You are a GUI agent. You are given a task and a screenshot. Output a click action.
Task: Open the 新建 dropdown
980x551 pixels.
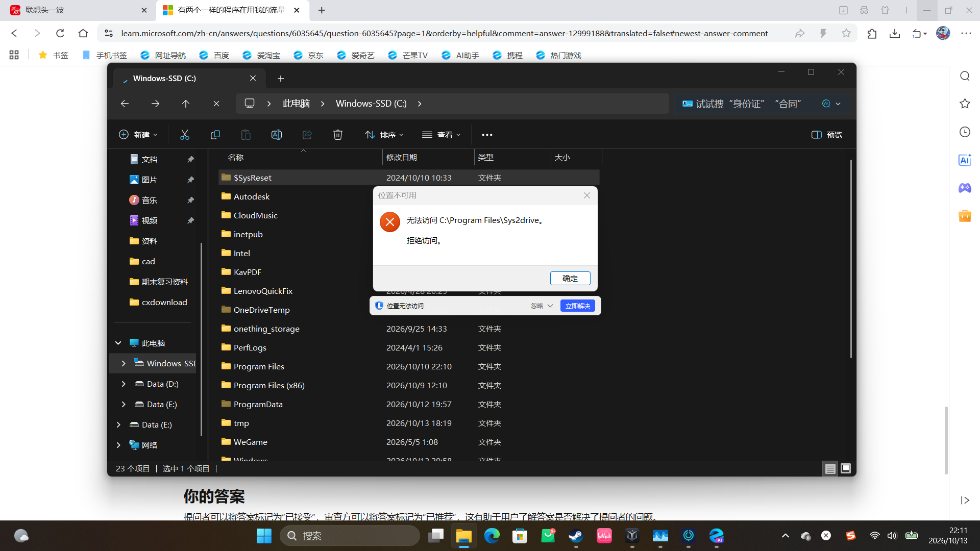tap(138, 135)
